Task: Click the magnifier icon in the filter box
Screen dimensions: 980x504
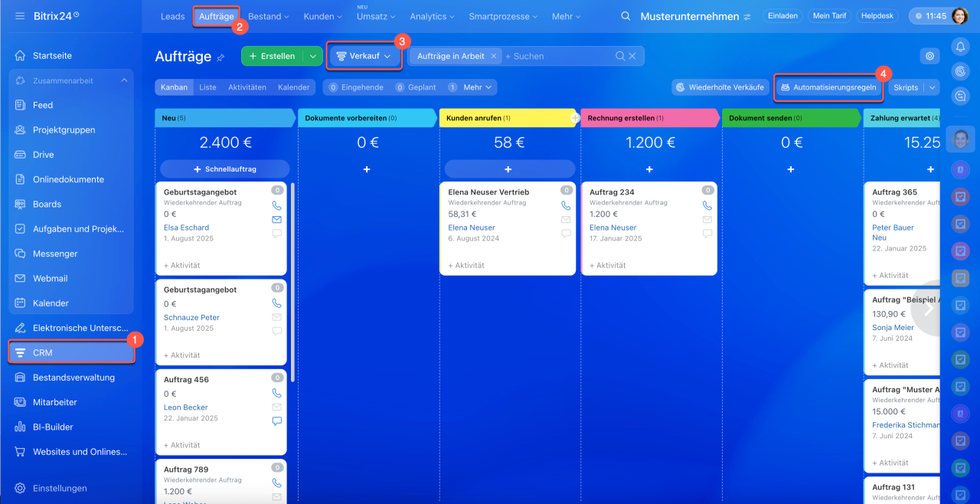Action: 620,56
